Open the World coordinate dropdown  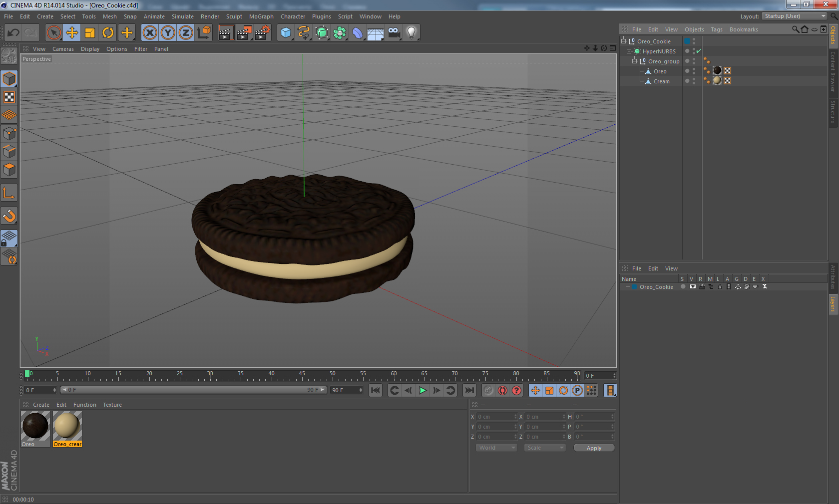(x=496, y=448)
